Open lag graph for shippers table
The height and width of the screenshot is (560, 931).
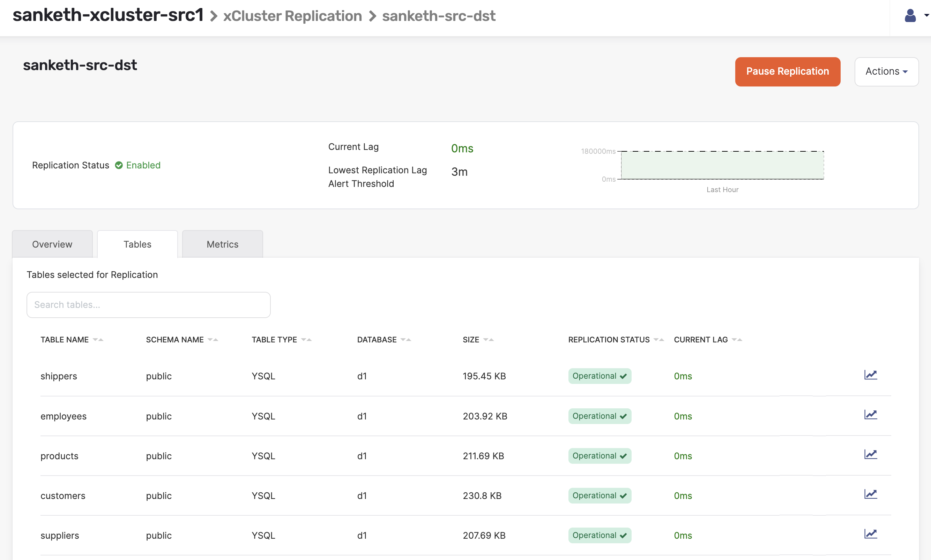(x=870, y=375)
